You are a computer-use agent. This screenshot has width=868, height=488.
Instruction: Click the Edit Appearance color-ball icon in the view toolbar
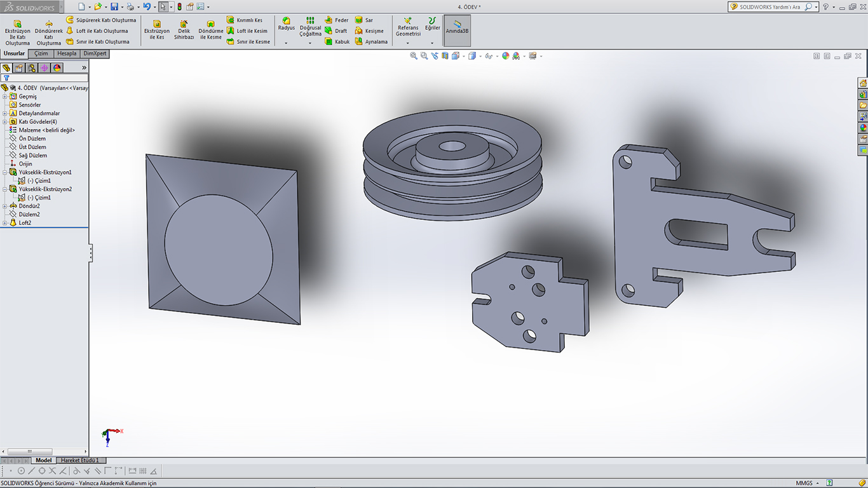506,56
